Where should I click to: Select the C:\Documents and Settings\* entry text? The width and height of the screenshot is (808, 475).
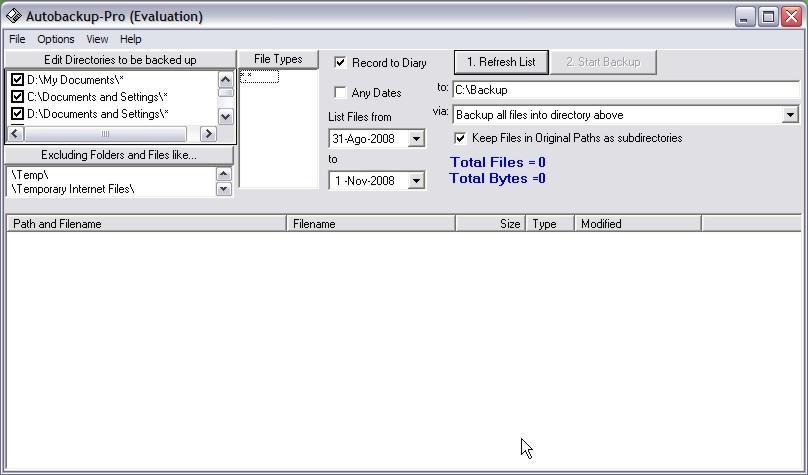[97, 97]
